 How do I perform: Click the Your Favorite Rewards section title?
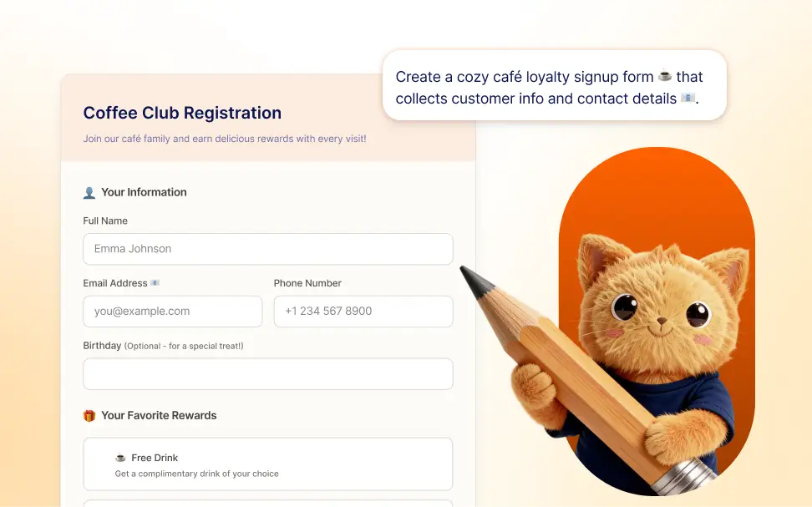pyautogui.click(x=159, y=416)
